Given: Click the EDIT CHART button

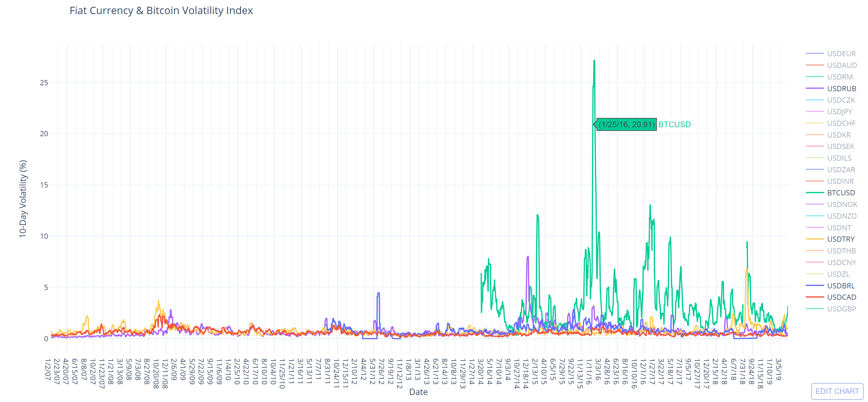Looking at the screenshot, I should (x=837, y=391).
